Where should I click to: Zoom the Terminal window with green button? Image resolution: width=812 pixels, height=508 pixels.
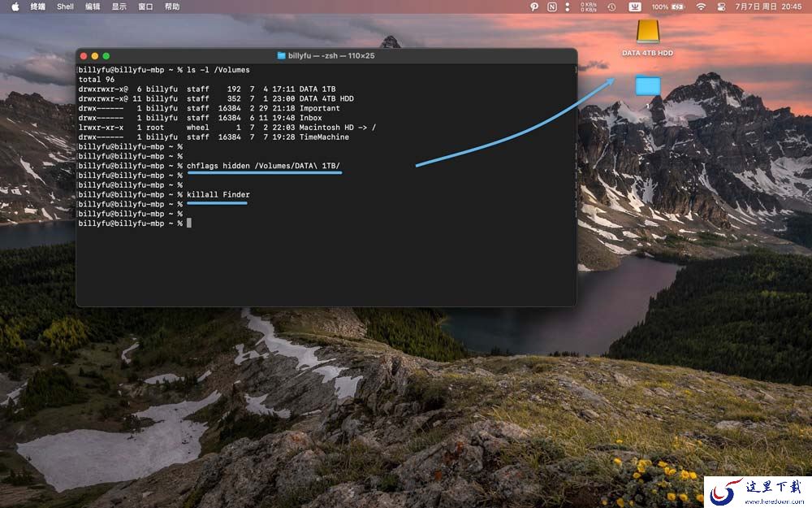click(x=106, y=56)
